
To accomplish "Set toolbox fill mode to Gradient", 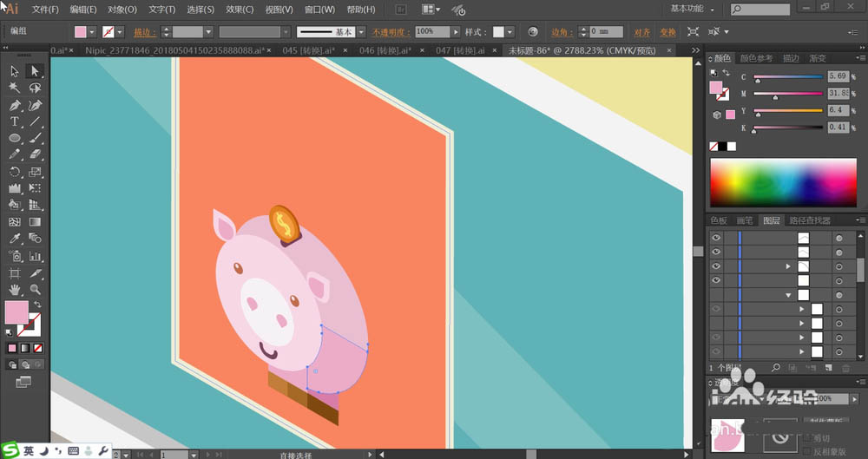I will [x=25, y=348].
